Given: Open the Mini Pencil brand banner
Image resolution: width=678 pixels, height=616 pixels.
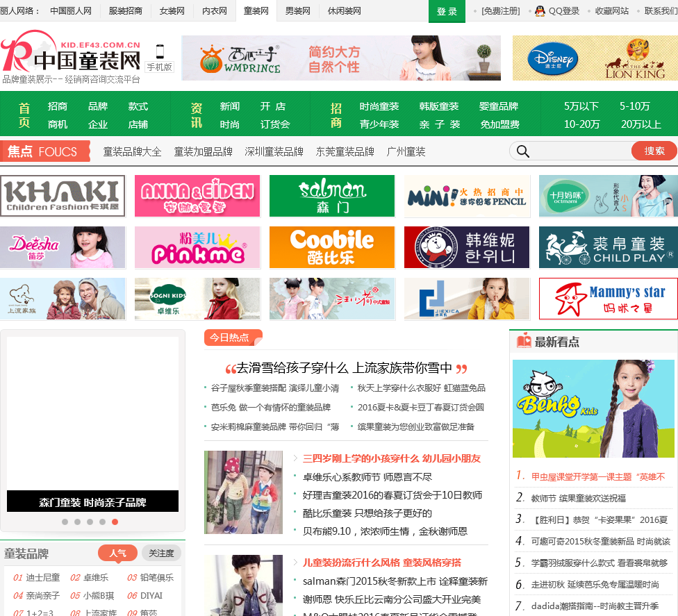Looking at the screenshot, I should click(x=467, y=196).
